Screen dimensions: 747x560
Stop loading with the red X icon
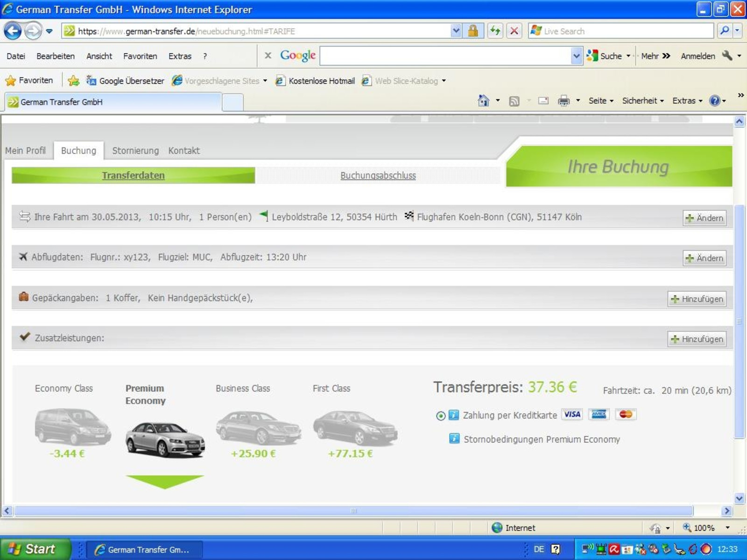click(514, 31)
